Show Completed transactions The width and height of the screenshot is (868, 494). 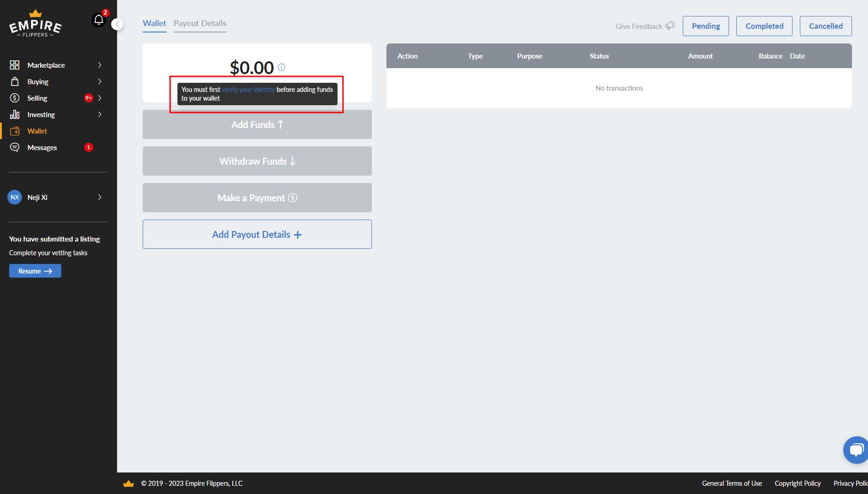point(764,26)
